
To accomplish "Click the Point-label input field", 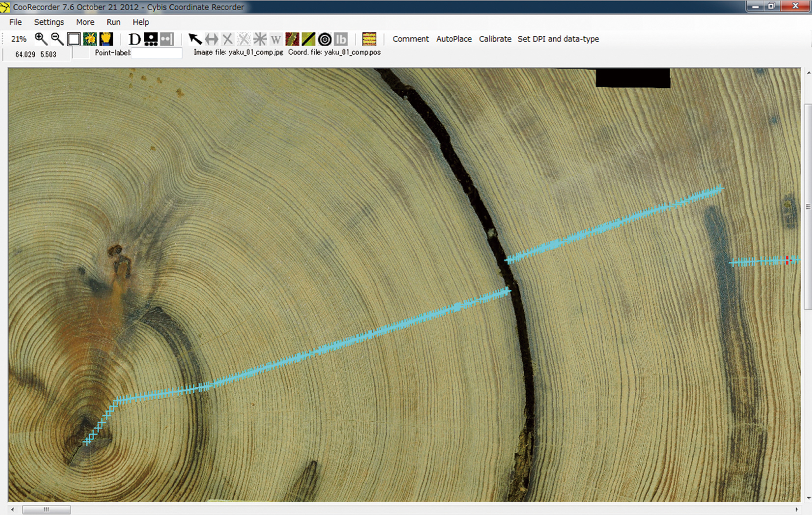I will 157,53.
